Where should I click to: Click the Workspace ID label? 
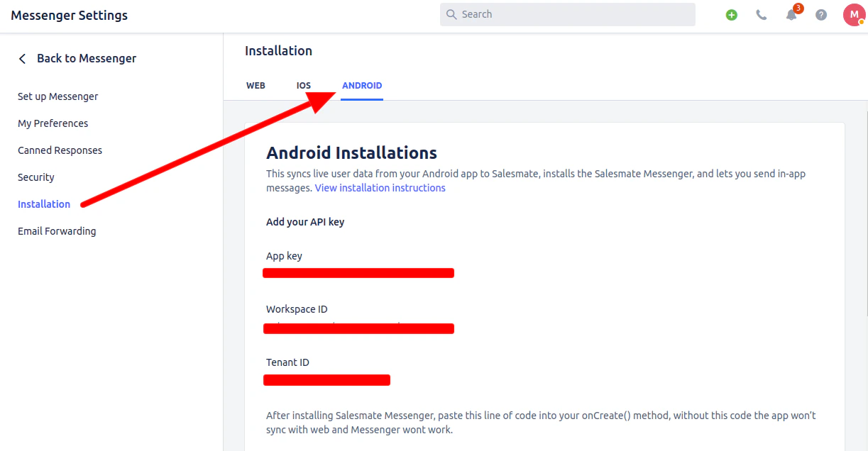[297, 309]
